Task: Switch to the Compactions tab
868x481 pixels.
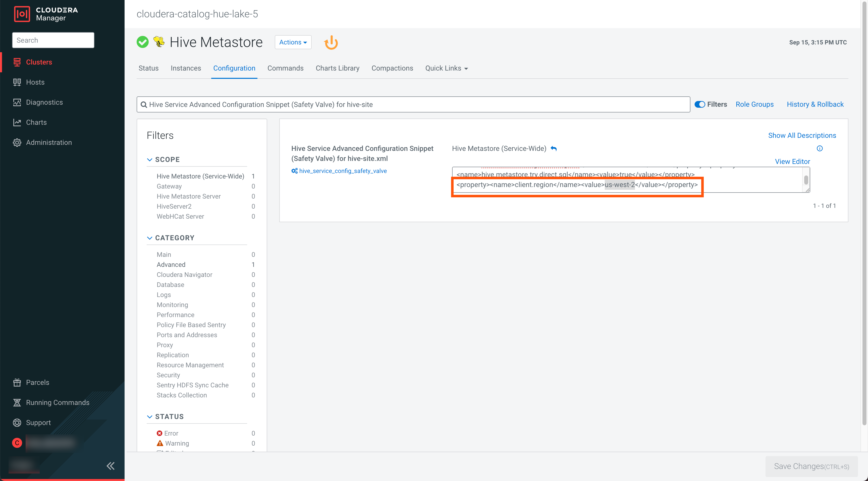Action: [392, 68]
